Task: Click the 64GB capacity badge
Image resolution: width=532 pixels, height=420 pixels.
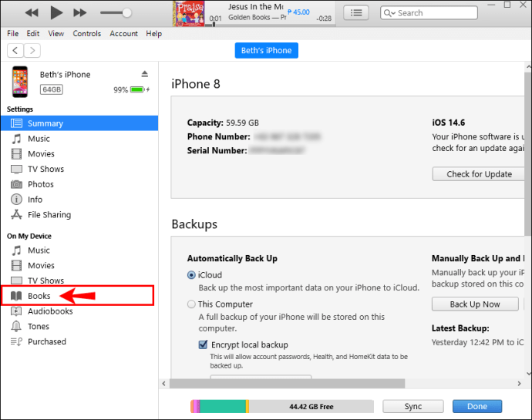Action: coord(52,89)
